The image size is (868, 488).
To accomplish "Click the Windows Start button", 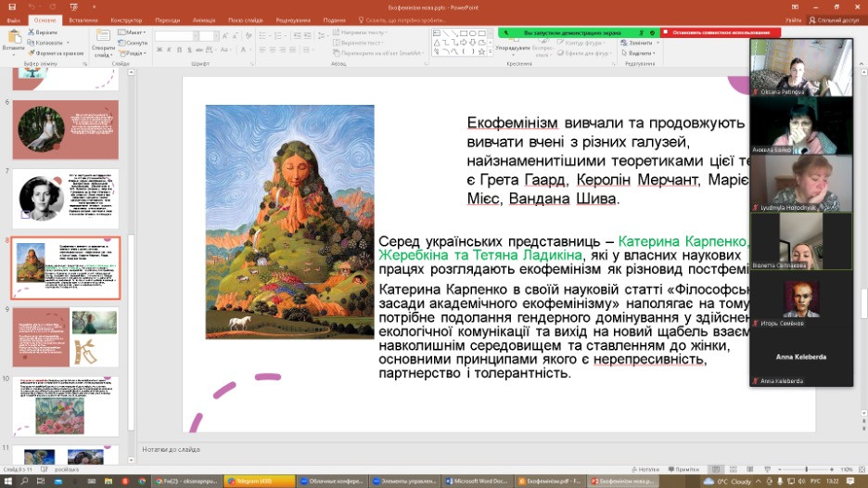I will [x=8, y=482].
